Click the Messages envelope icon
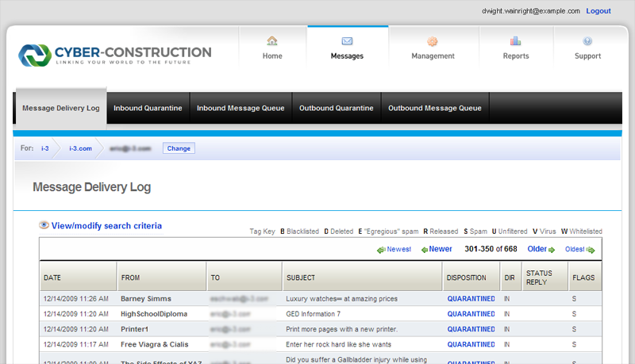This screenshot has height=364, width=635. point(347,41)
